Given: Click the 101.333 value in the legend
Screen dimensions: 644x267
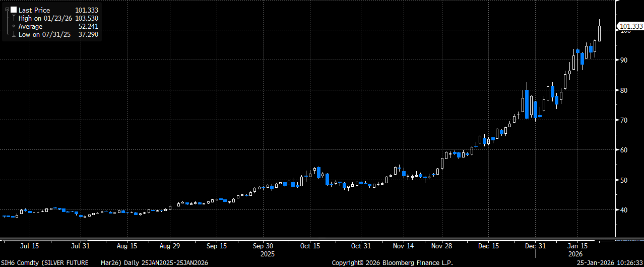Looking at the screenshot, I should click(87, 10).
